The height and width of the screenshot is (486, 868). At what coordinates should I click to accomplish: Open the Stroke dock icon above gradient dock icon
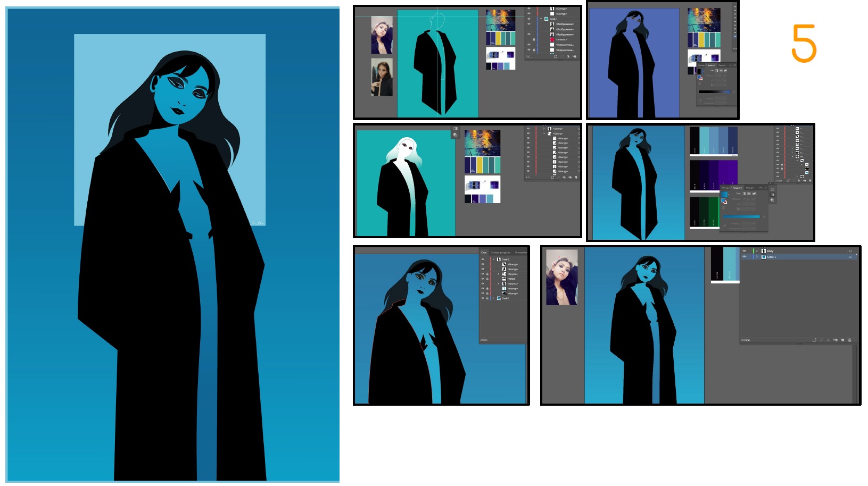click(x=772, y=189)
